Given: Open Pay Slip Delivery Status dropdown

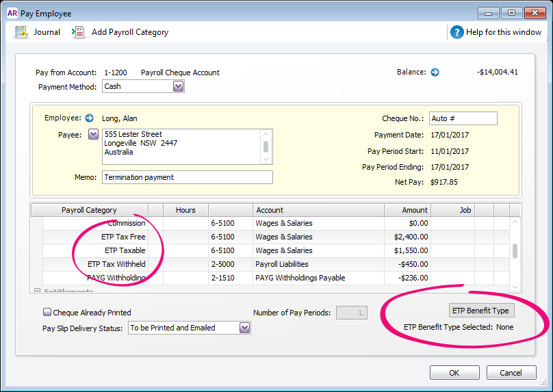Looking at the screenshot, I should pos(244,328).
